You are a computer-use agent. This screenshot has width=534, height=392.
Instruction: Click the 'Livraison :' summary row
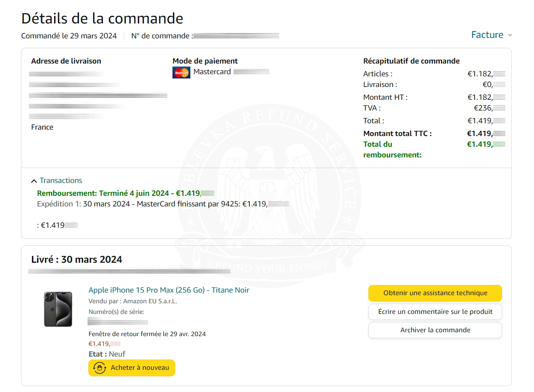[434, 84]
